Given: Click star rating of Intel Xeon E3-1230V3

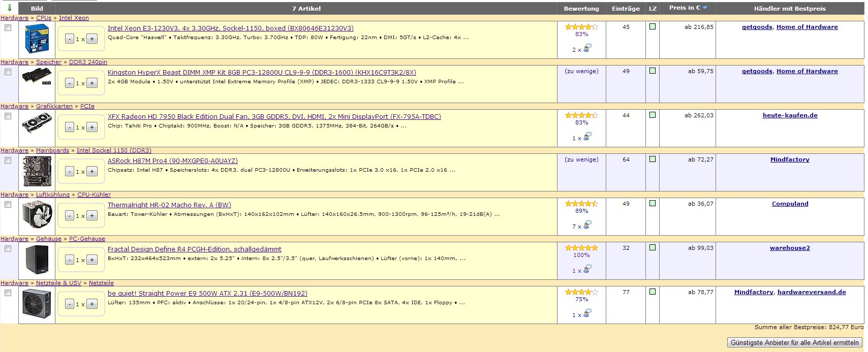Looking at the screenshot, I should coord(581,27).
